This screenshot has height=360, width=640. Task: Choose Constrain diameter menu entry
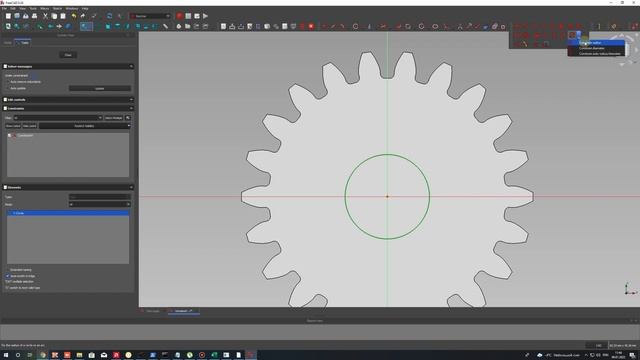click(596, 48)
